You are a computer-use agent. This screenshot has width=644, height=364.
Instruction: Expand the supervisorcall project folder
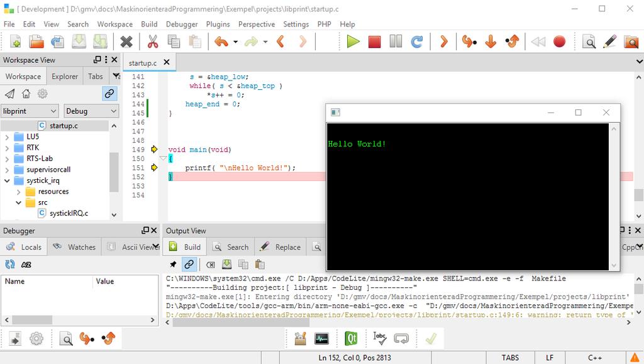point(7,170)
